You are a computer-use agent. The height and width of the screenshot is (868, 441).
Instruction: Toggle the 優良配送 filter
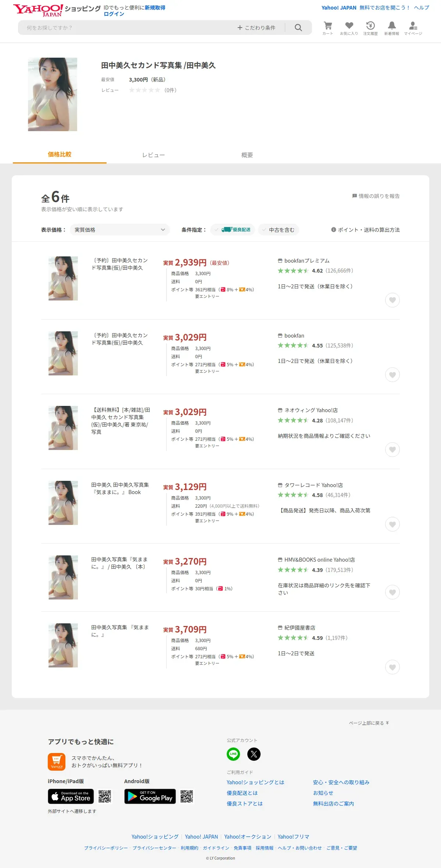[233, 230]
